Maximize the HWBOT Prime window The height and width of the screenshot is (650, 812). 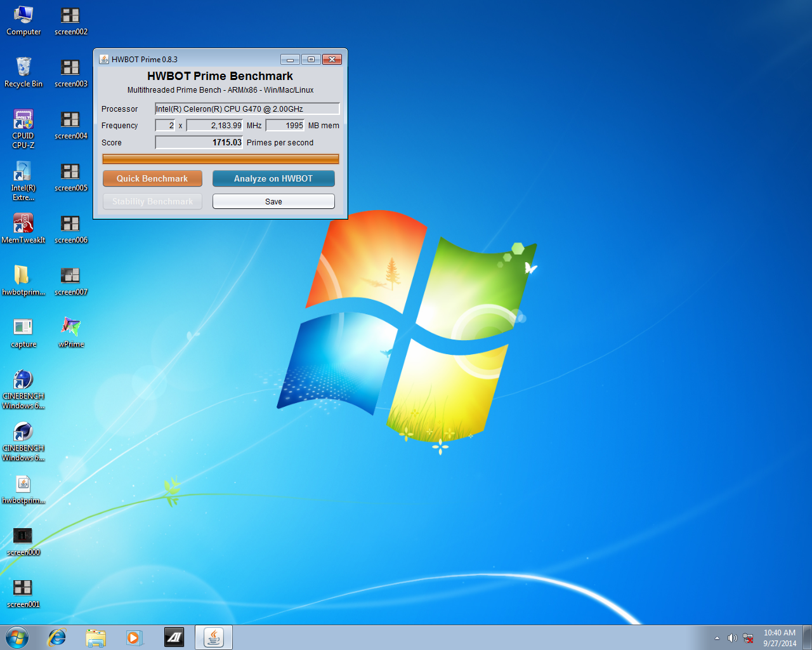pos(311,59)
